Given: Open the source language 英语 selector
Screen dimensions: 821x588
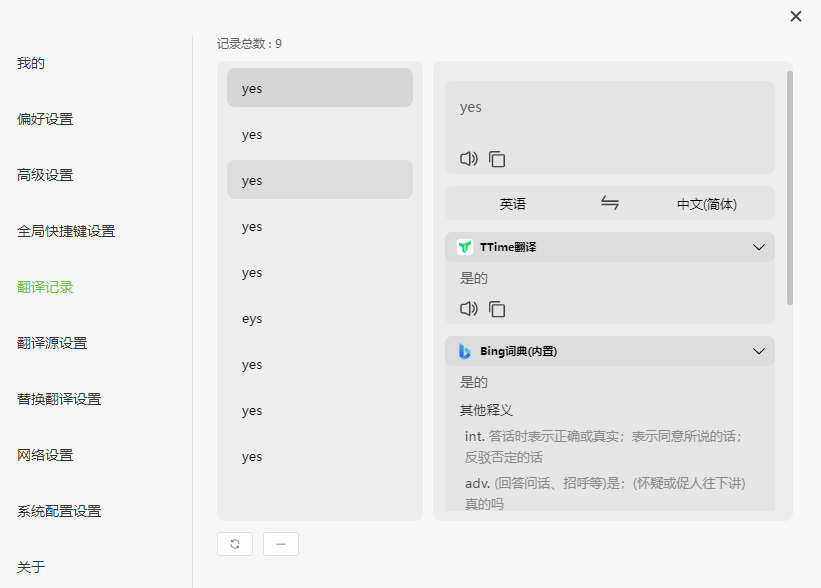Looking at the screenshot, I should click(x=512, y=203).
